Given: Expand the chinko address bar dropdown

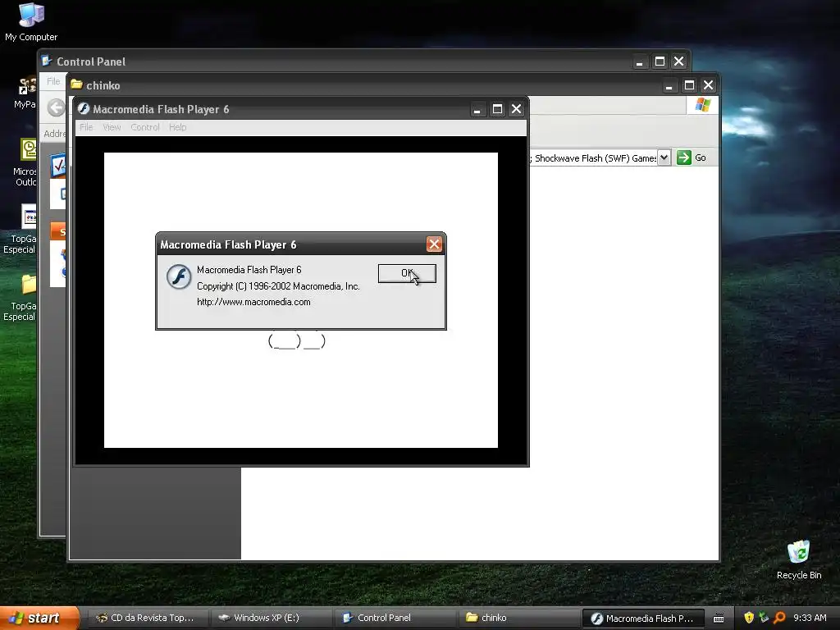Looking at the screenshot, I should 664,157.
